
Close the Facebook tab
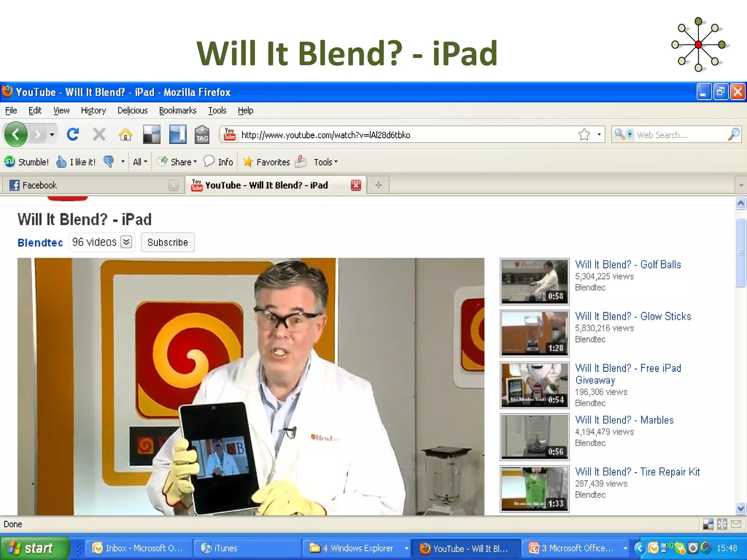[x=174, y=185]
